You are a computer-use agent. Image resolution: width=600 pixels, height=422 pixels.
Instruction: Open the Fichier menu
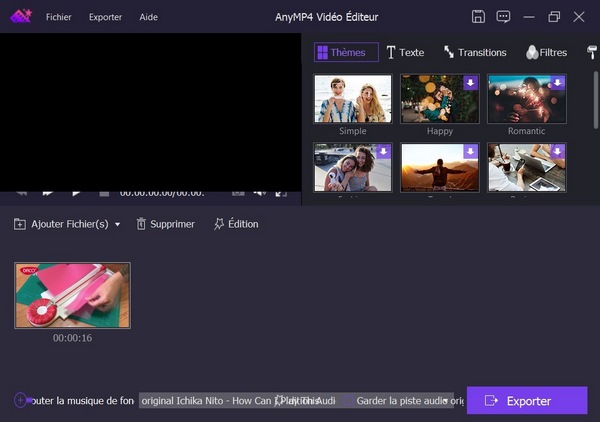point(59,17)
